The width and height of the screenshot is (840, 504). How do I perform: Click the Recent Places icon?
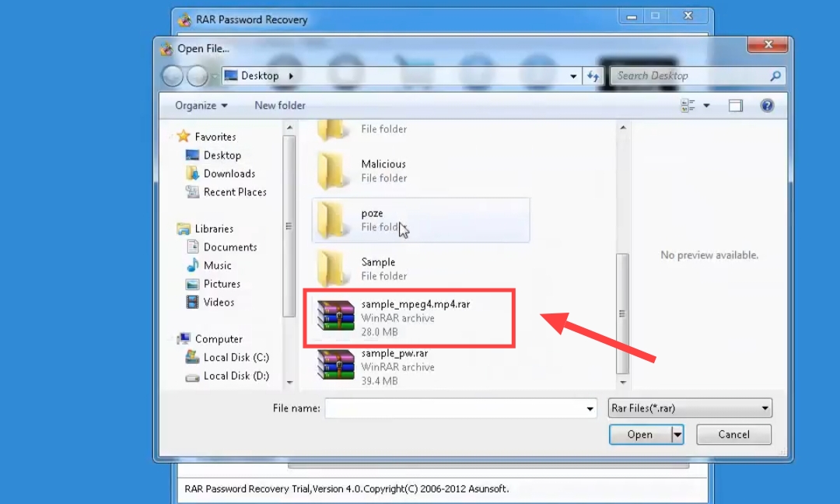(x=192, y=191)
